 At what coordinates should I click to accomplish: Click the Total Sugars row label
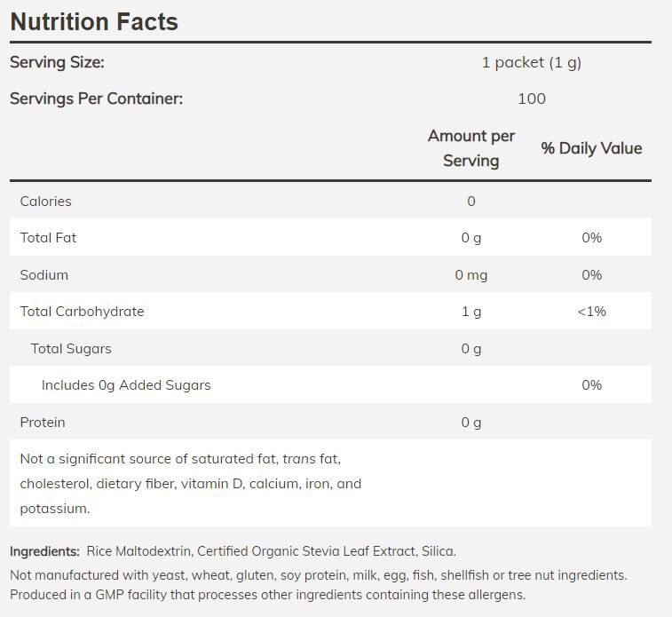(71, 349)
